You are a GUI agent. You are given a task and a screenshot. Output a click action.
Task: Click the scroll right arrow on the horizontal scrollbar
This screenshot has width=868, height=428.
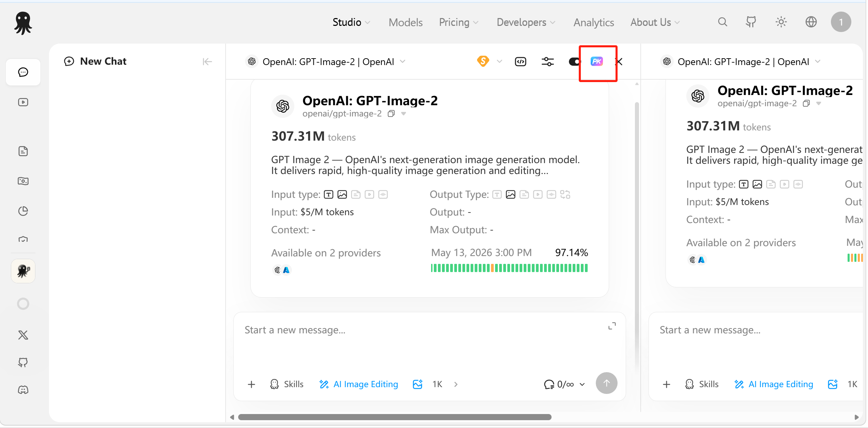click(x=856, y=417)
